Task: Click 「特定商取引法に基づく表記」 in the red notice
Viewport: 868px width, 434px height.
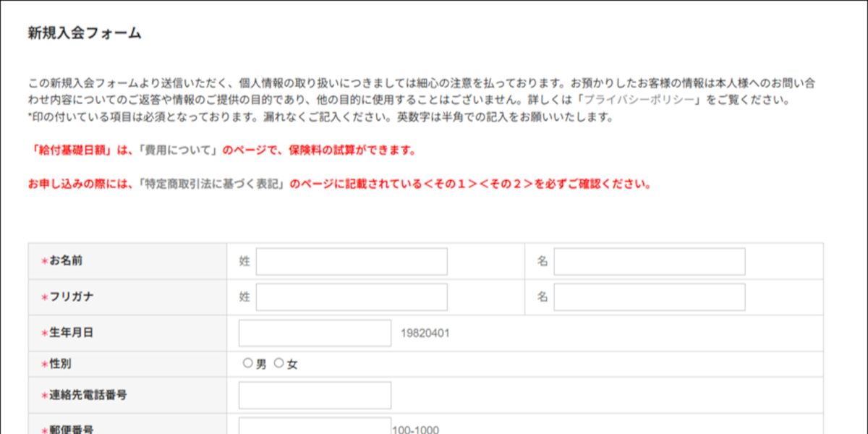Action: click(213, 184)
